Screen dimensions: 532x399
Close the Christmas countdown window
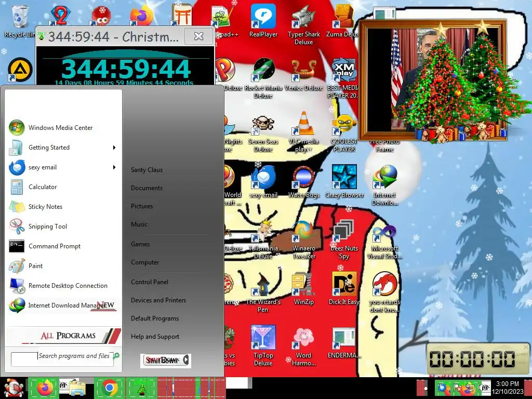click(198, 36)
